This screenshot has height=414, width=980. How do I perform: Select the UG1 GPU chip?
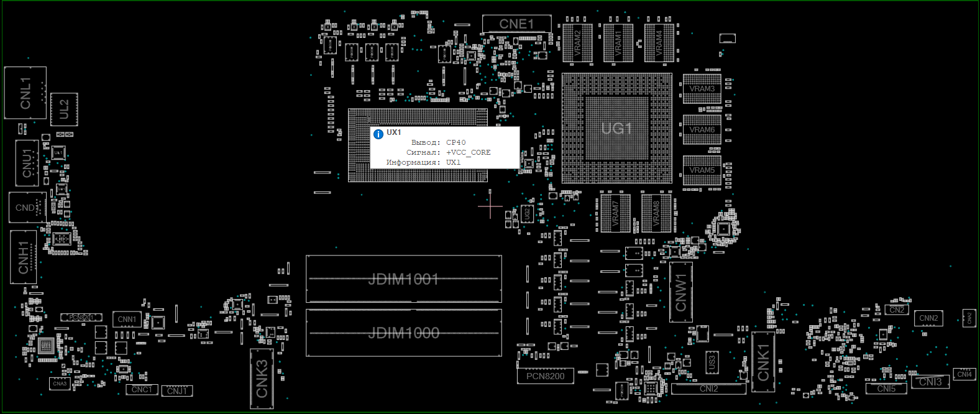616,129
